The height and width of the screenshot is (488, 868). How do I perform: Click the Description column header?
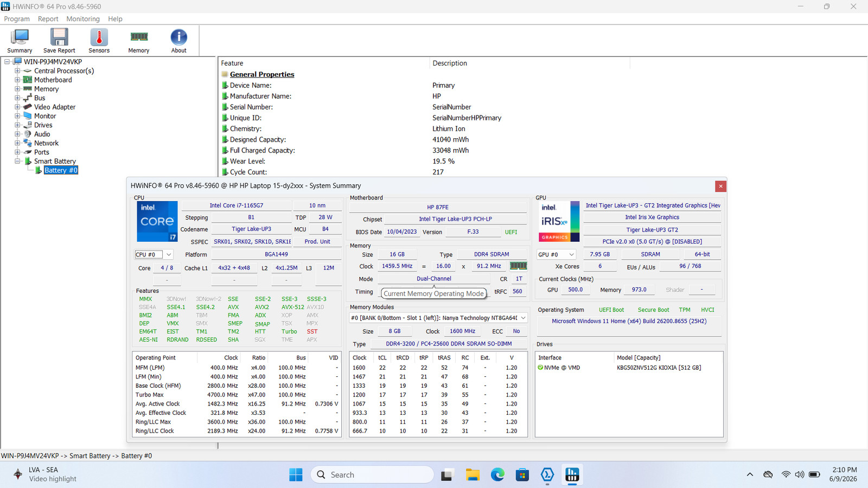529,63
